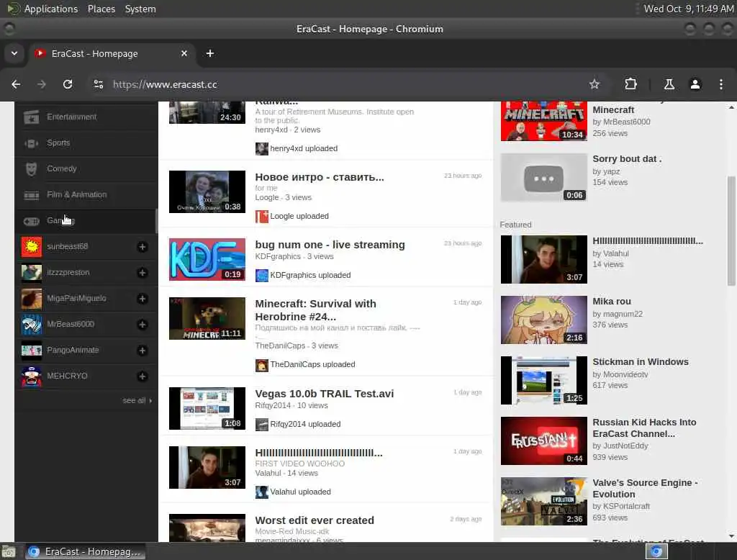
Task: Click the page vertical scrollbar thumb
Action: (731, 231)
